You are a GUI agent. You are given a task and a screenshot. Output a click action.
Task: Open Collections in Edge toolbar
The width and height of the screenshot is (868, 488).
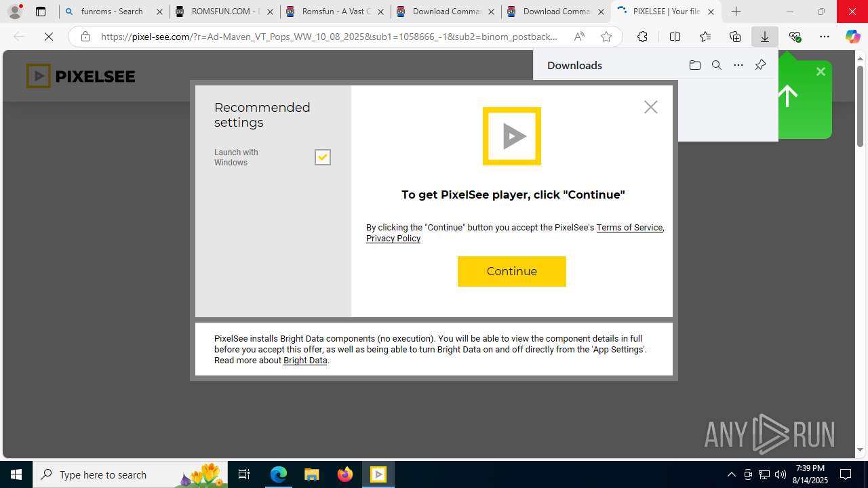(x=735, y=37)
